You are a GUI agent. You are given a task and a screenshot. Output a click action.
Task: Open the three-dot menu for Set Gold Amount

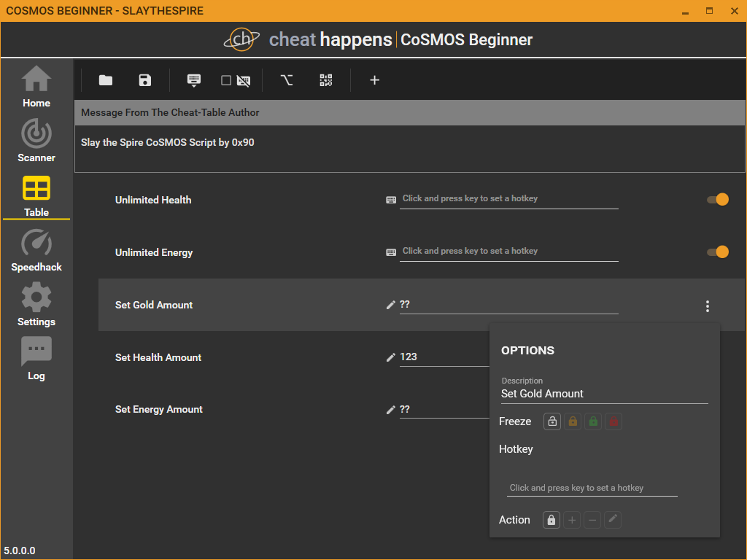click(x=708, y=306)
